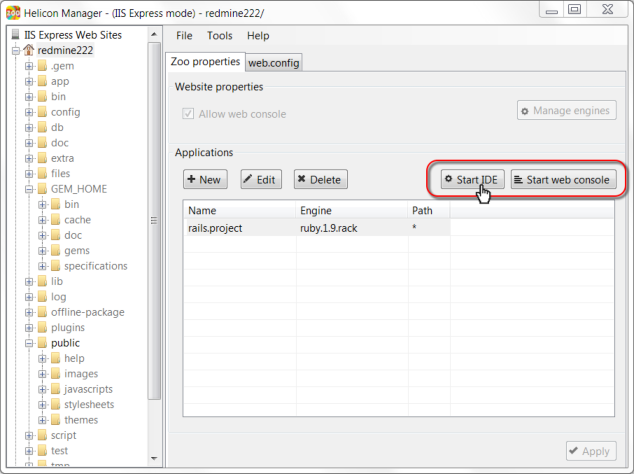634x474 pixels.
Task: Collapse the public folder node
Action: [29, 343]
